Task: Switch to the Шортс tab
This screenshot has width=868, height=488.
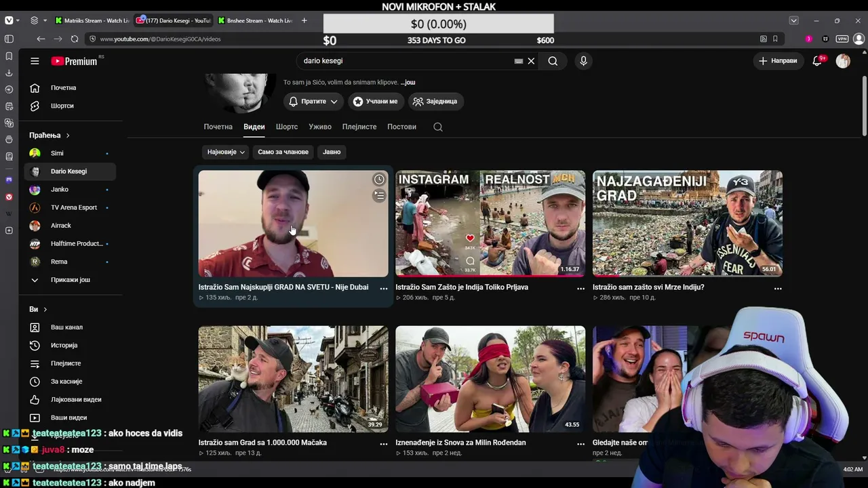Action: (287, 127)
